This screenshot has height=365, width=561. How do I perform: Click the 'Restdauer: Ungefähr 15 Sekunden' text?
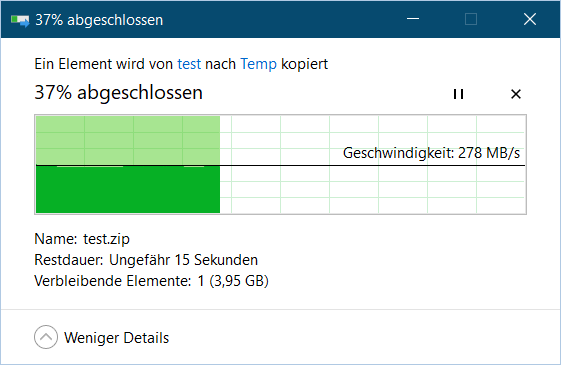point(146,260)
